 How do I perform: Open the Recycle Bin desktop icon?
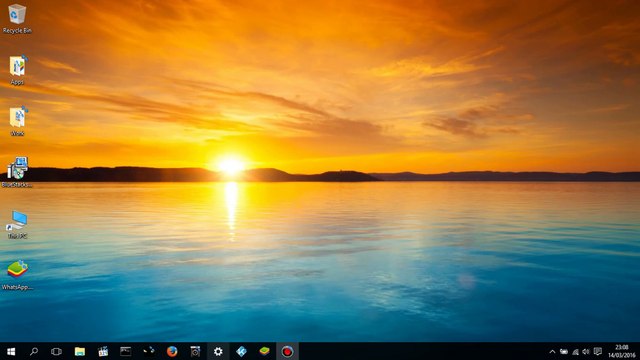point(17,18)
